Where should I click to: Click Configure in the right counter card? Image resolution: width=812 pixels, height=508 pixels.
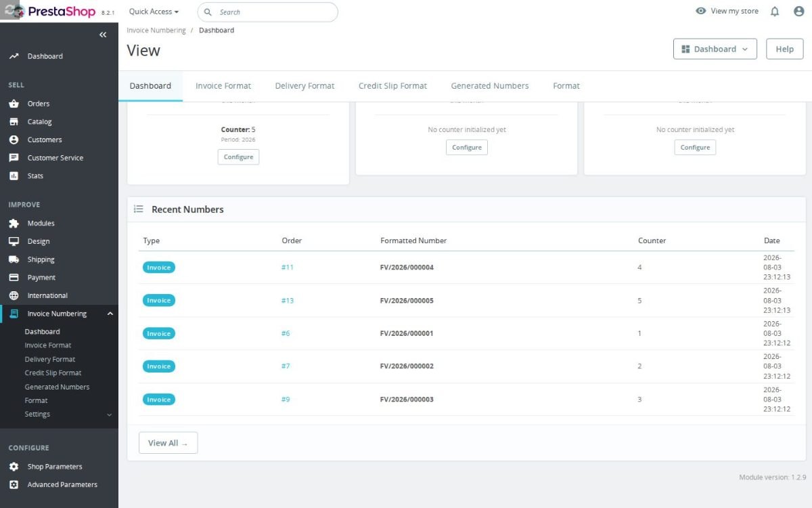(x=695, y=147)
